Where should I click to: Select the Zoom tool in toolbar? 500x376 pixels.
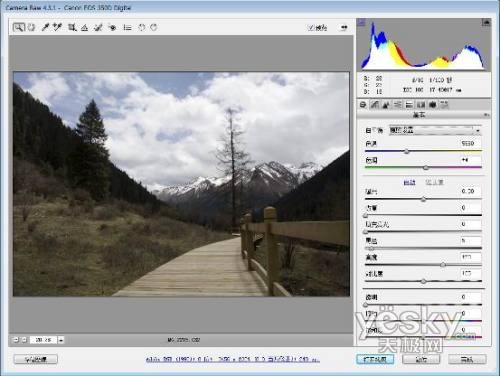coord(19,27)
